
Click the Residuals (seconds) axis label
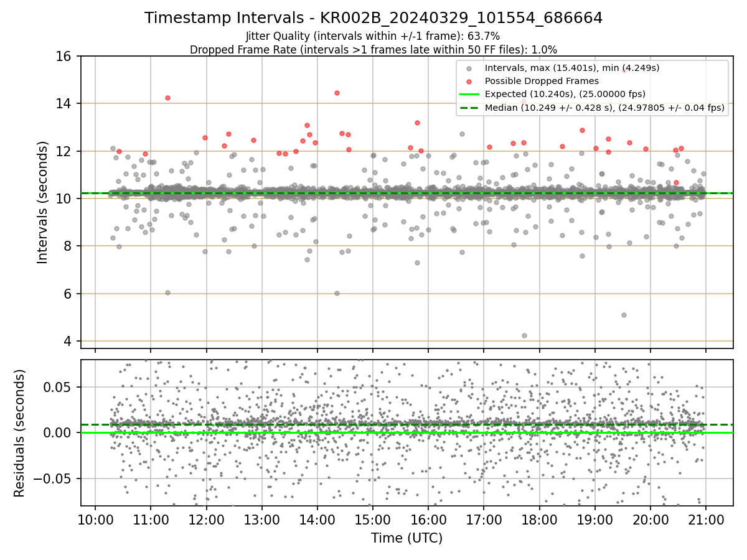pos(20,433)
